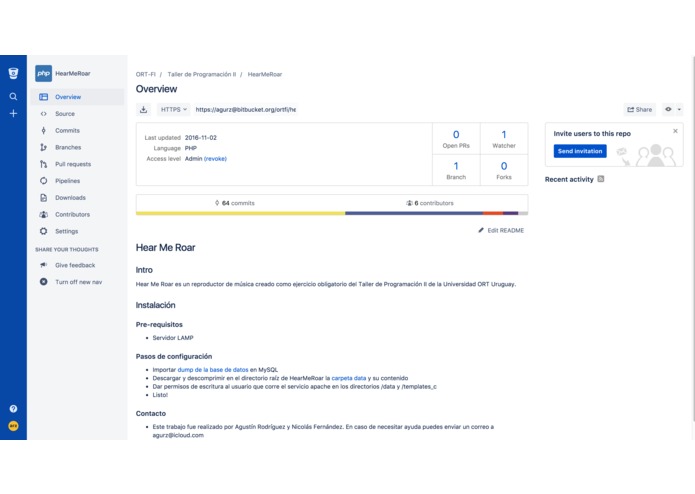Click the Source code icon

coord(43,113)
